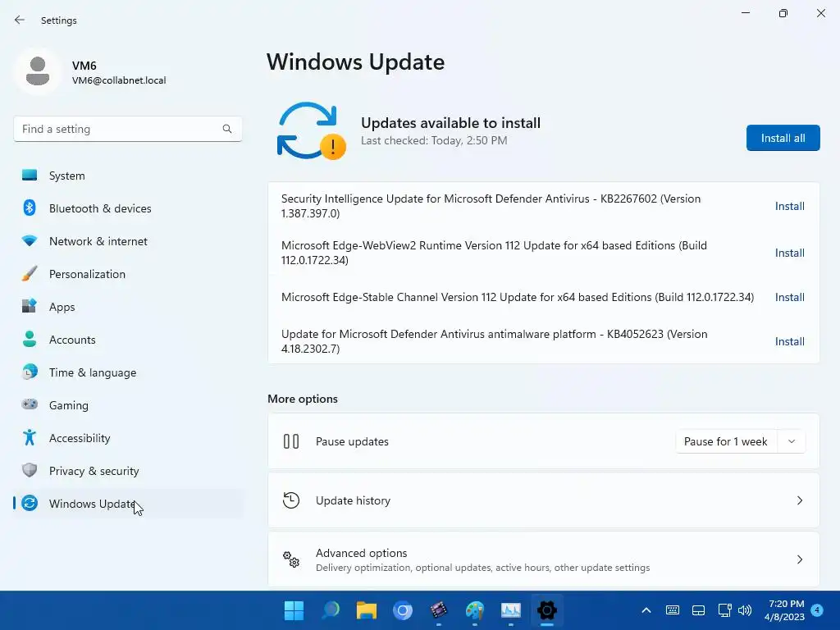Open the notification badge showing 4
Viewport: 840px width, 630px height.
[817, 610]
